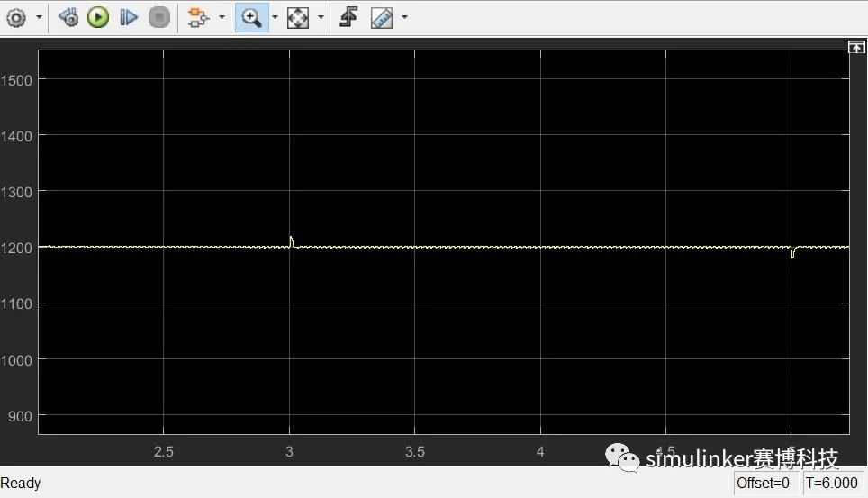Click the Ready status text
Viewport: 868px width, 498px height.
pyautogui.click(x=21, y=483)
